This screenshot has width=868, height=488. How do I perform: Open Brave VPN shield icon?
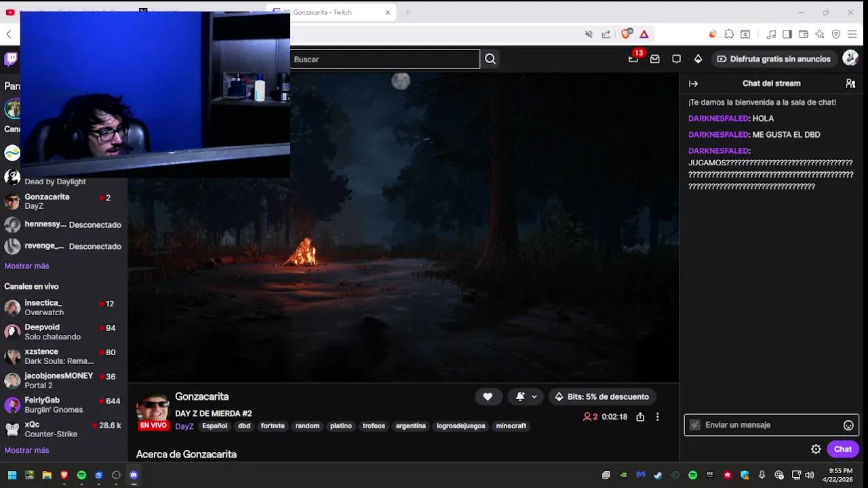[x=836, y=34]
